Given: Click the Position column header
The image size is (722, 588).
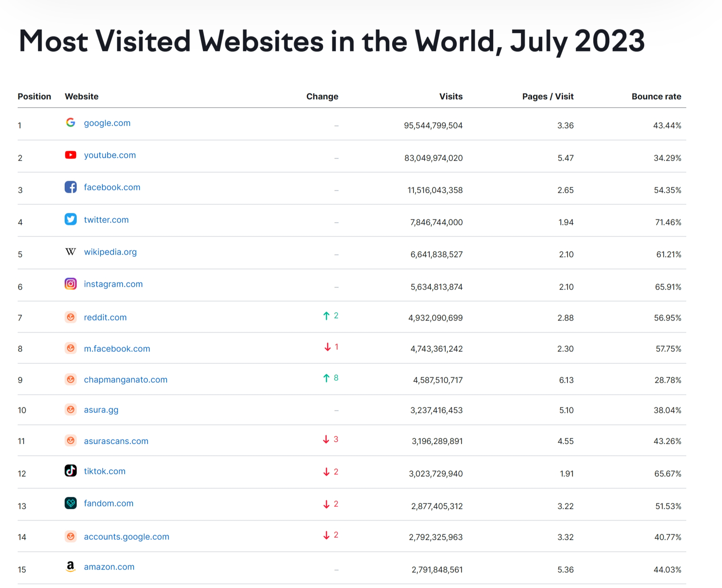Looking at the screenshot, I should (x=35, y=96).
